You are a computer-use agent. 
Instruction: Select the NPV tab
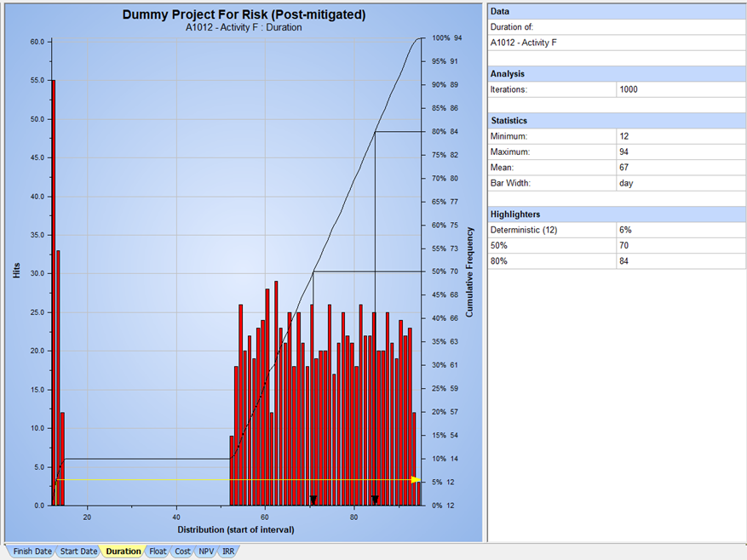tap(205, 551)
